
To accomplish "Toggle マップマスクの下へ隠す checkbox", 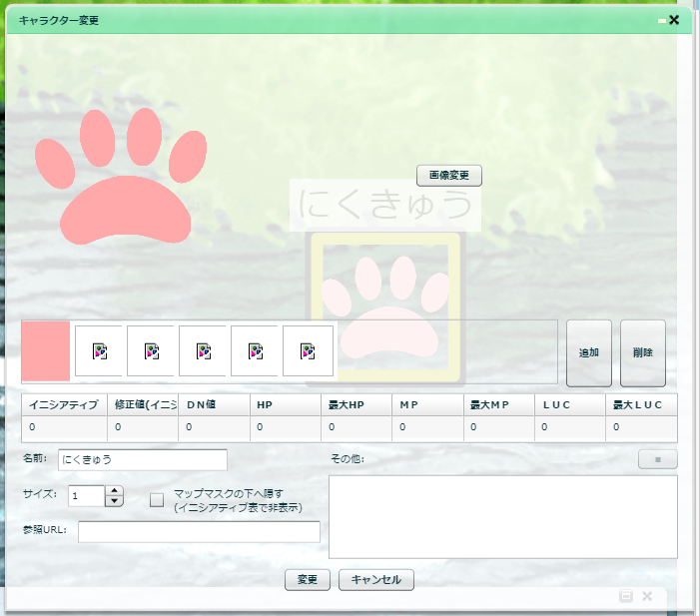I will 157,500.
